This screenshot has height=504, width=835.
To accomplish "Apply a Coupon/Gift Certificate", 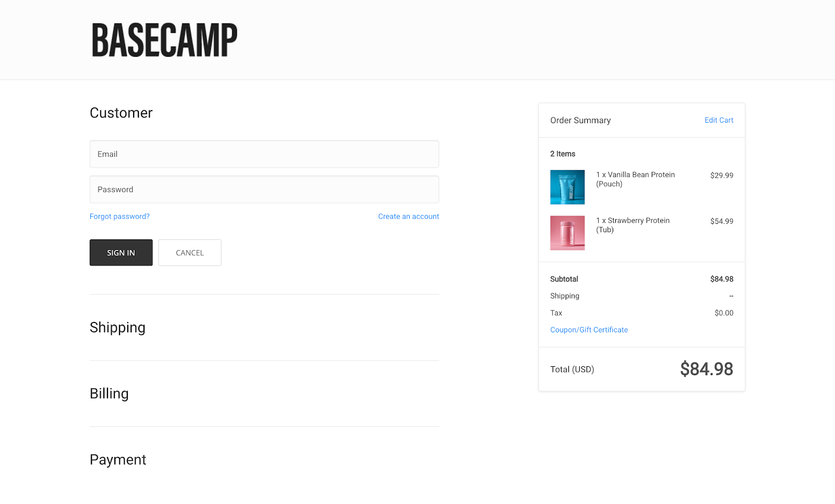I will click(589, 329).
